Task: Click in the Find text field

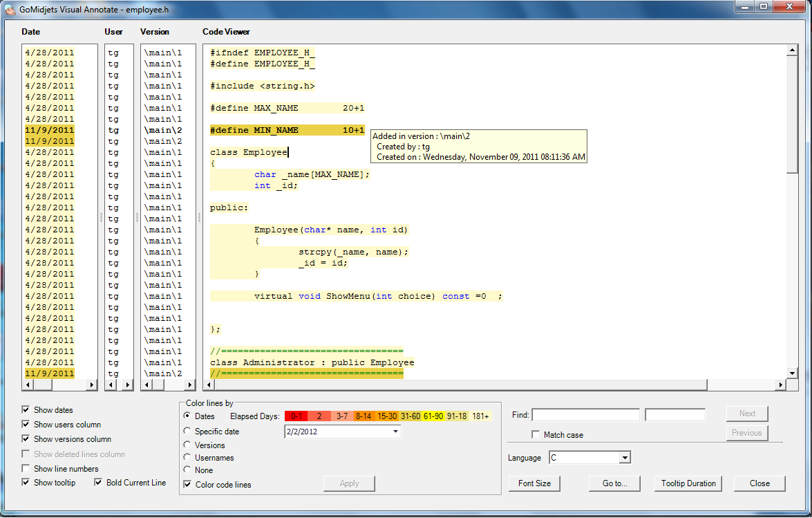Action: [x=585, y=415]
